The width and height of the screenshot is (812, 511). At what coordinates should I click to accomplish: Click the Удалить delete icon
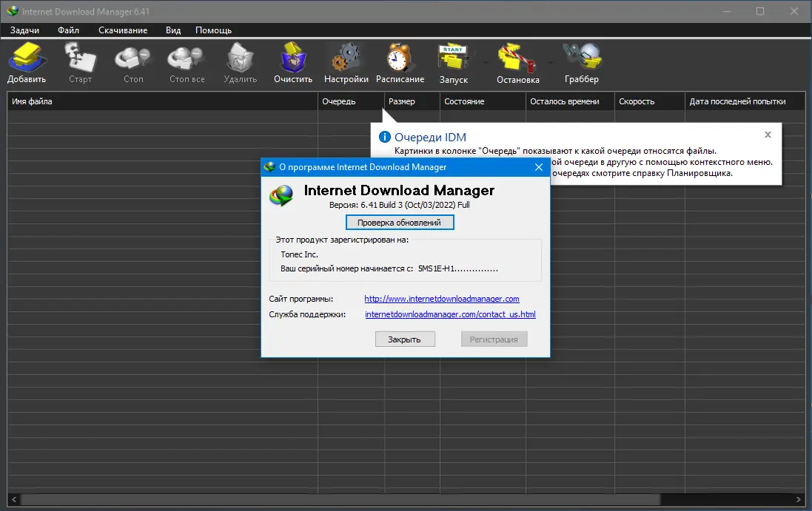[x=239, y=59]
